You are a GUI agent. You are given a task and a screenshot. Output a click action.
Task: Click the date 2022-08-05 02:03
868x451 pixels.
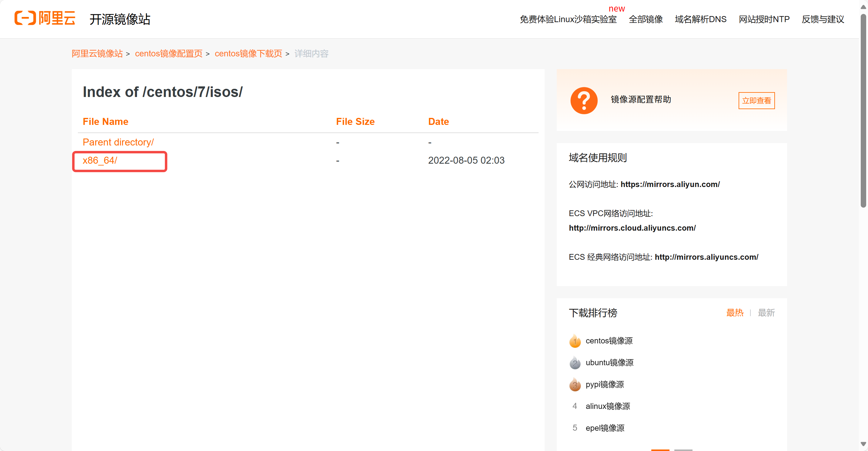click(466, 160)
